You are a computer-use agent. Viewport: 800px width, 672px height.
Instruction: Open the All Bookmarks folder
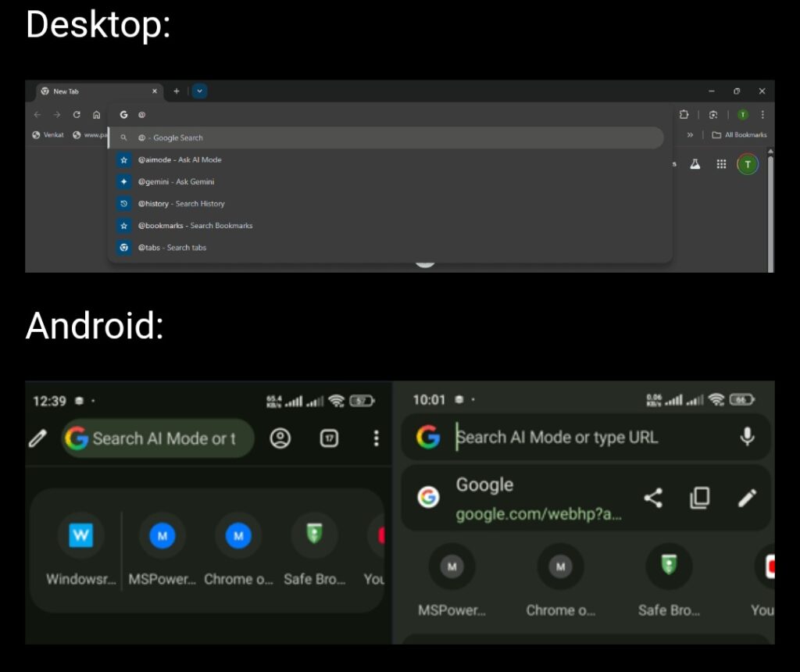click(x=739, y=135)
